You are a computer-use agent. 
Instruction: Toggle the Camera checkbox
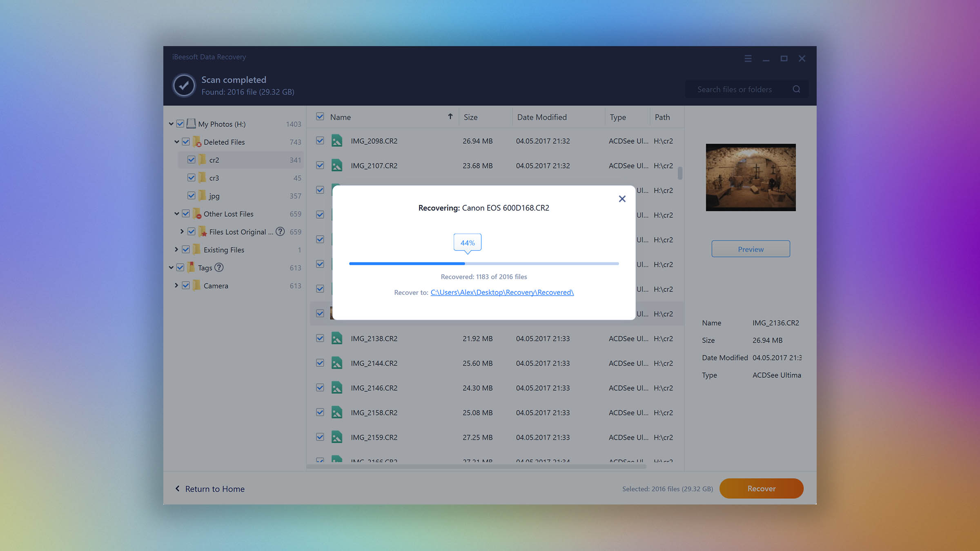click(x=186, y=285)
